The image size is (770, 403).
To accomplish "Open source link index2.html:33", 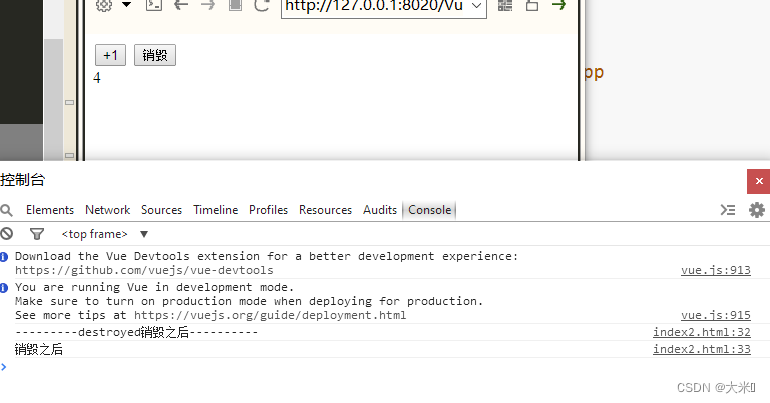I will tap(702, 349).
